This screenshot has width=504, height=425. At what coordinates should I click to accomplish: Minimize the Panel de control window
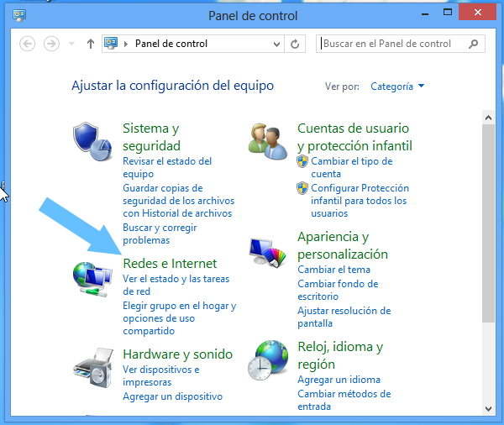tap(425, 13)
